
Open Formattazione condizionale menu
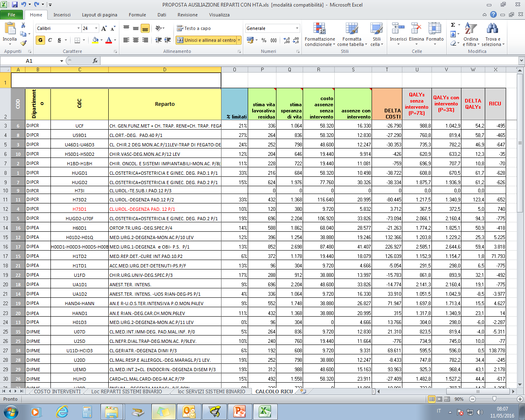(320, 34)
